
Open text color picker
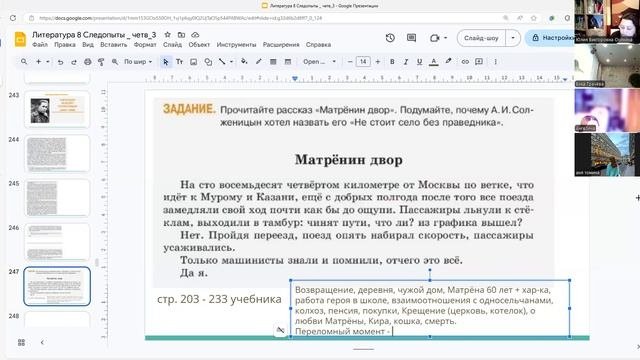[x=433, y=62]
